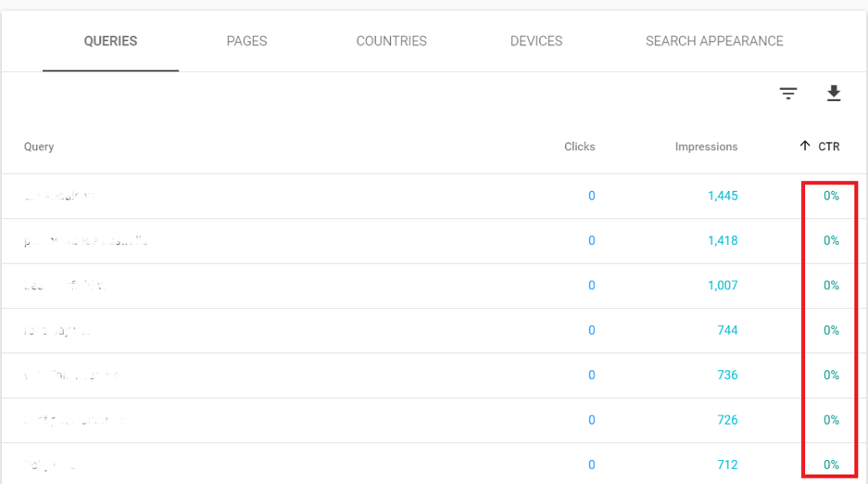Sort by the CTR column label

click(828, 146)
